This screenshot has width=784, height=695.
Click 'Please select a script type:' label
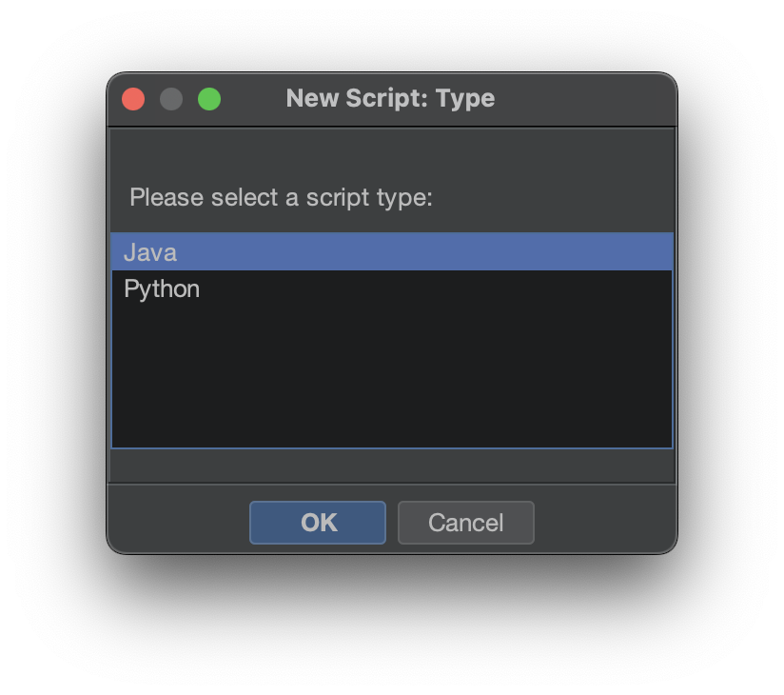(x=281, y=197)
